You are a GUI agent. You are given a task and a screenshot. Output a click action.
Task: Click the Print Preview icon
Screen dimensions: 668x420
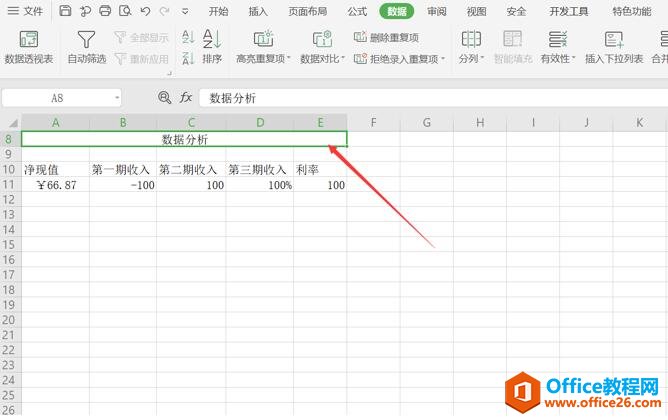tap(125, 11)
